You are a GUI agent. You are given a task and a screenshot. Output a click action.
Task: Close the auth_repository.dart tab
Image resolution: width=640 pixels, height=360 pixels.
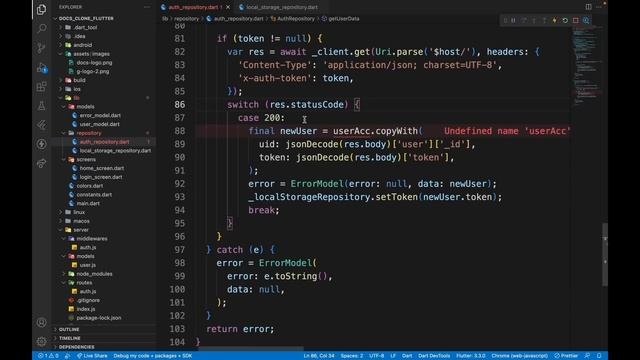[228, 7]
